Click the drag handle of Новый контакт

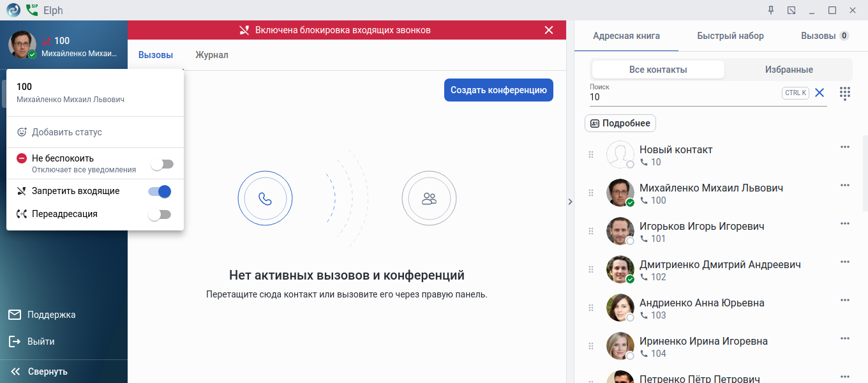tap(591, 154)
